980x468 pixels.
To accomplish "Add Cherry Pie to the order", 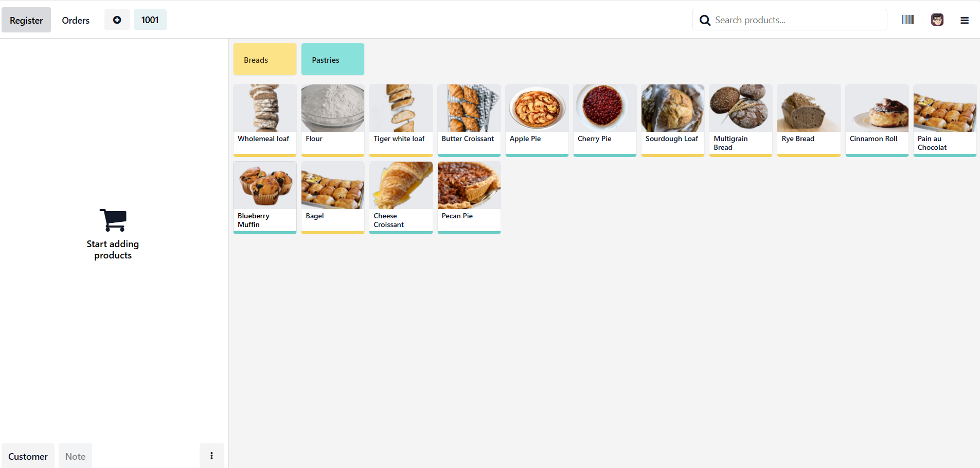I will pyautogui.click(x=604, y=119).
